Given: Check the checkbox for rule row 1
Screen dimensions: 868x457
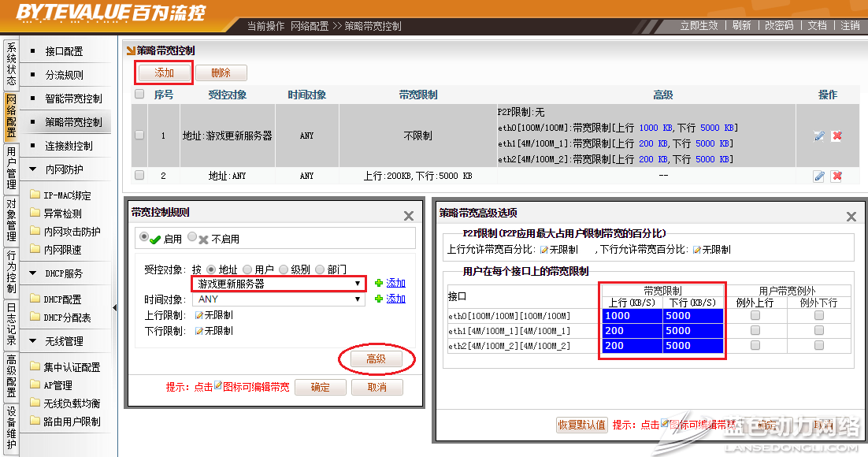Looking at the screenshot, I should point(139,135).
